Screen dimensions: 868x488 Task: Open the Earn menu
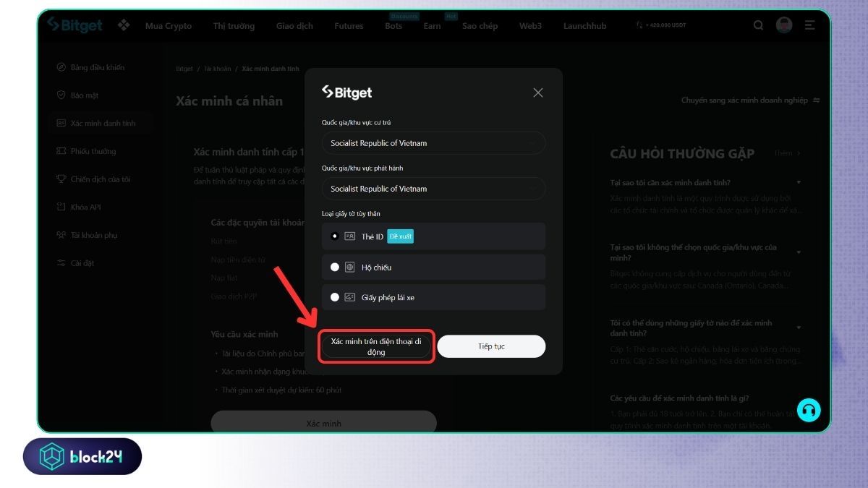(x=432, y=26)
